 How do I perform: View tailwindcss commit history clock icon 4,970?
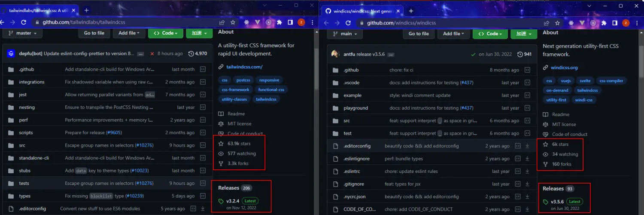point(198,54)
